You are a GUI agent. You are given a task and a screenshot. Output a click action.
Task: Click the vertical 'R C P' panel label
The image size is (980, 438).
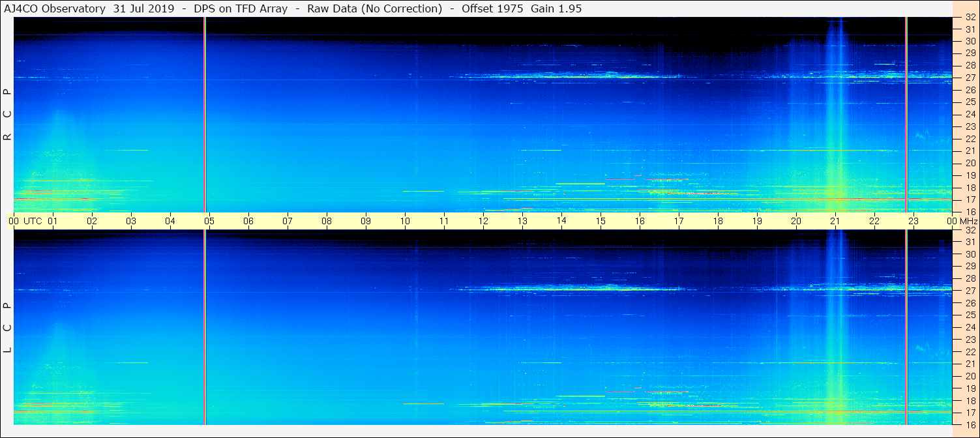click(x=8, y=114)
